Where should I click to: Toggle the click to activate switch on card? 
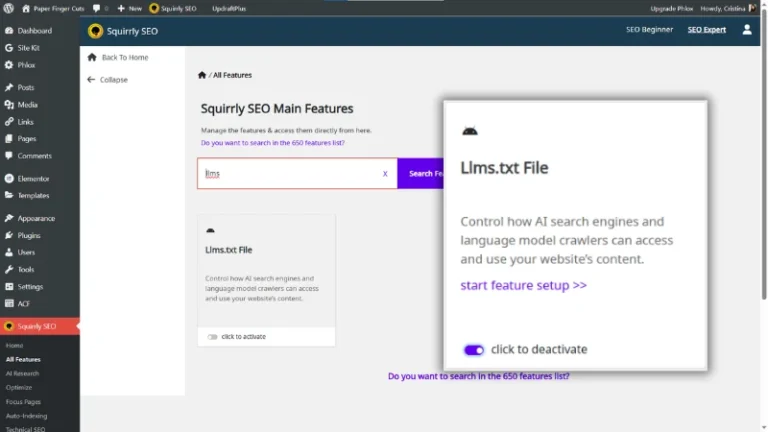click(x=212, y=337)
